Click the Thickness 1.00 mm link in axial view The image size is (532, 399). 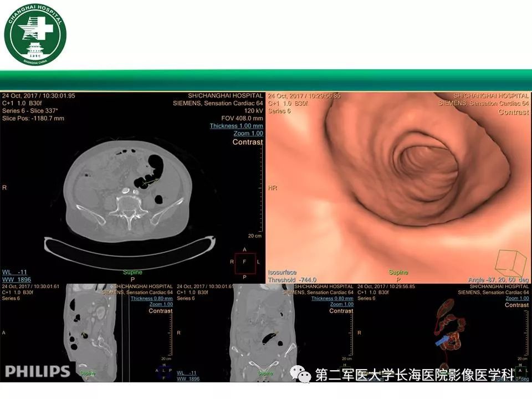[x=236, y=126]
